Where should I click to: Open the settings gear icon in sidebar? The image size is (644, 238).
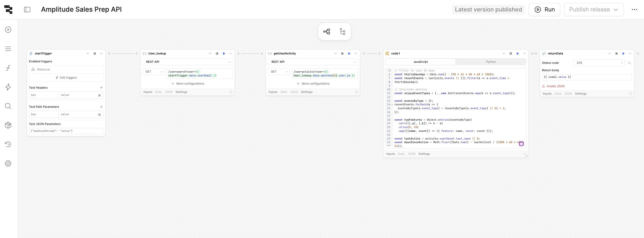coord(8,163)
